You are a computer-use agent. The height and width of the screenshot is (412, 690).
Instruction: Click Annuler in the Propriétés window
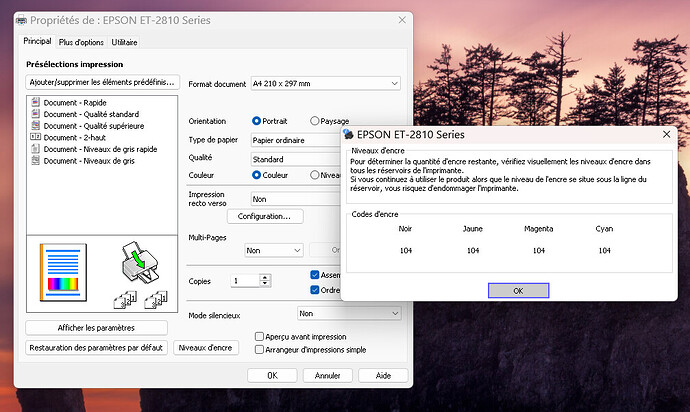(327, 375)
